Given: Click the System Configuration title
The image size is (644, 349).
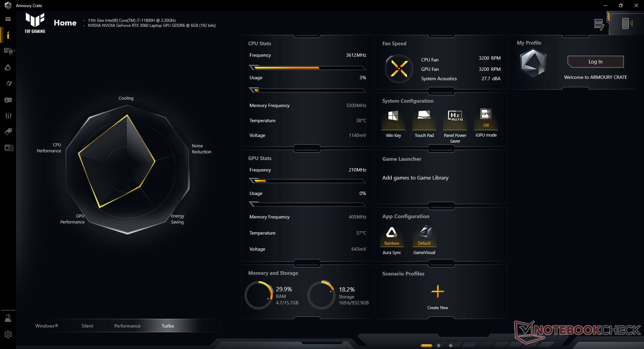Looking at the screenshot, I should coord(408,101).
